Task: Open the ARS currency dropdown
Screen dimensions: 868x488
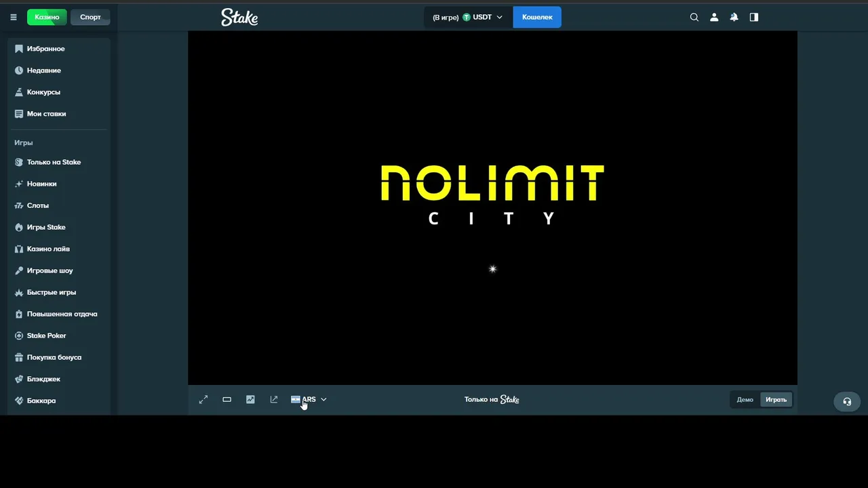Action: click(309, 400)
